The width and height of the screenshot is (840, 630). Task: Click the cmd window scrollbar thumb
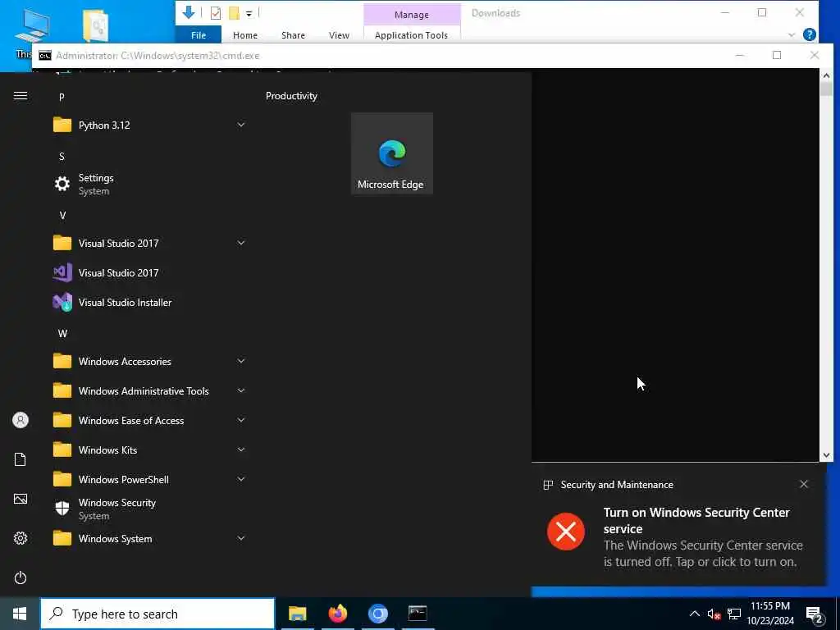tap(826, 89)
